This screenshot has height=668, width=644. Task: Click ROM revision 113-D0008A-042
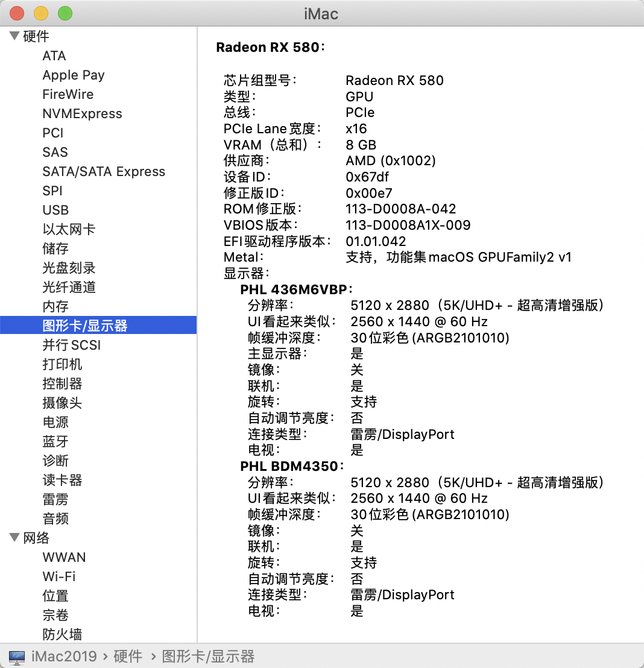(x=400, y=209)
